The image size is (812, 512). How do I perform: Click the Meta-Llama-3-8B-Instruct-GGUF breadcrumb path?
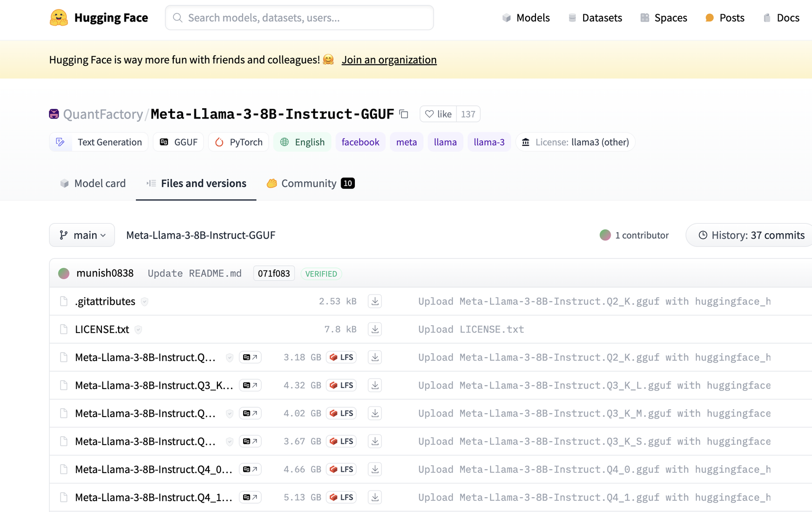[x=201, y=235]
